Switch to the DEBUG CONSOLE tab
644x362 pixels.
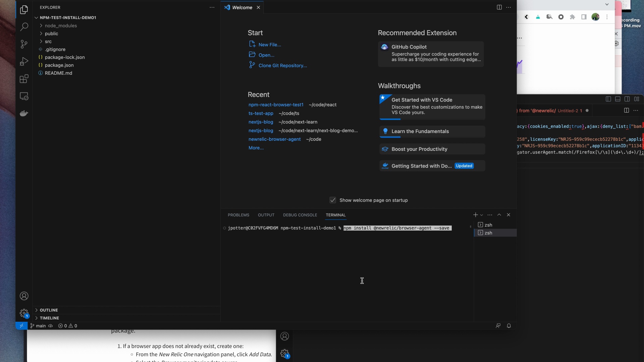click(x=300, y=215)
